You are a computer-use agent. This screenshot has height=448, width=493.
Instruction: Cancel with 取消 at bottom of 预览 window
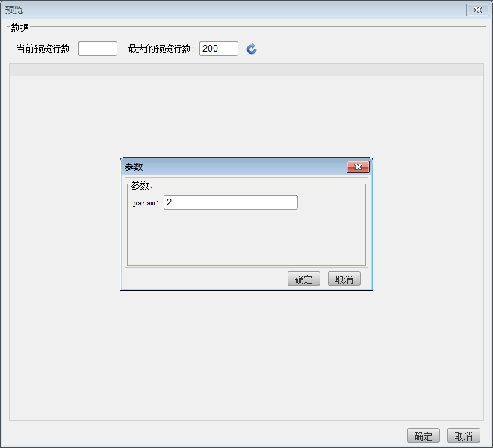click(463, 436)
